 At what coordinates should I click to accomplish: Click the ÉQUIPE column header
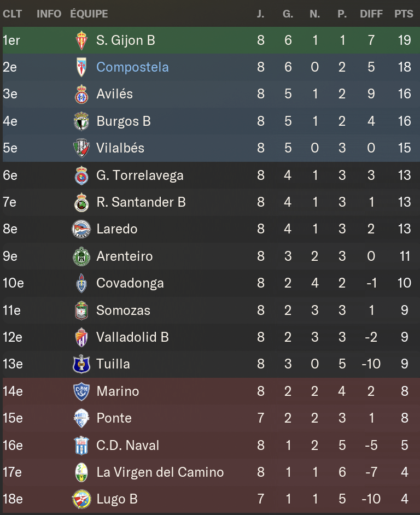coord(89,14)
